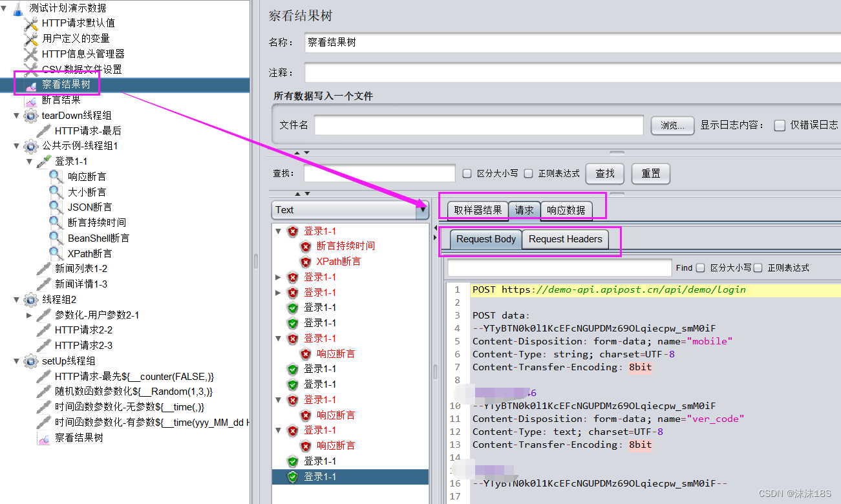
Task: Focus the 文件名 input field
Action: point(479,125)
